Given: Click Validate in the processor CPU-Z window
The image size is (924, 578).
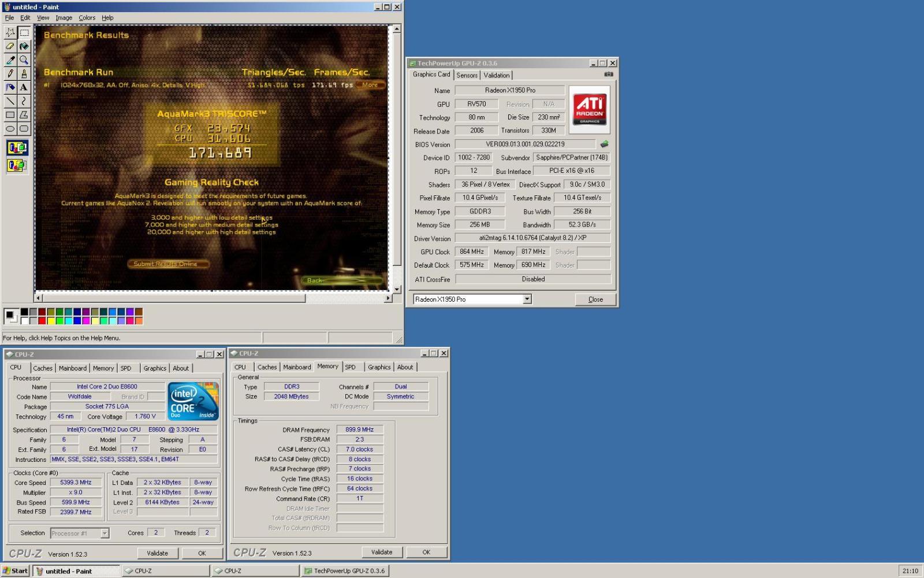Looking at the screenshot, I should pyautogui.click(x=157, y=553).
